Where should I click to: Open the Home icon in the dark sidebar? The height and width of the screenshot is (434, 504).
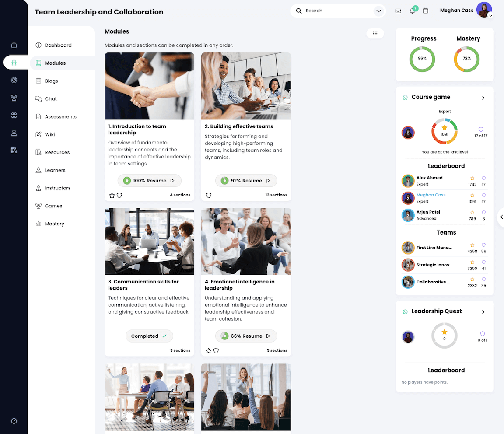pyautogui.click(x=14, y=45)
